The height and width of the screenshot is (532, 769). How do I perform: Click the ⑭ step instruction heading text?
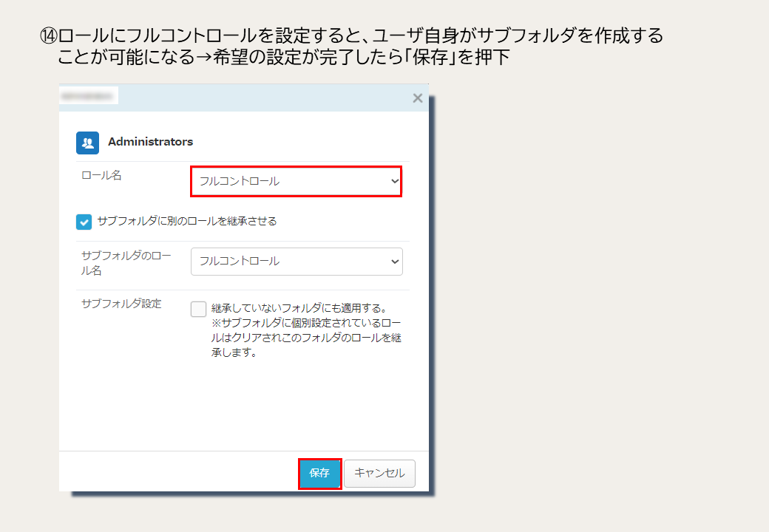351,46
